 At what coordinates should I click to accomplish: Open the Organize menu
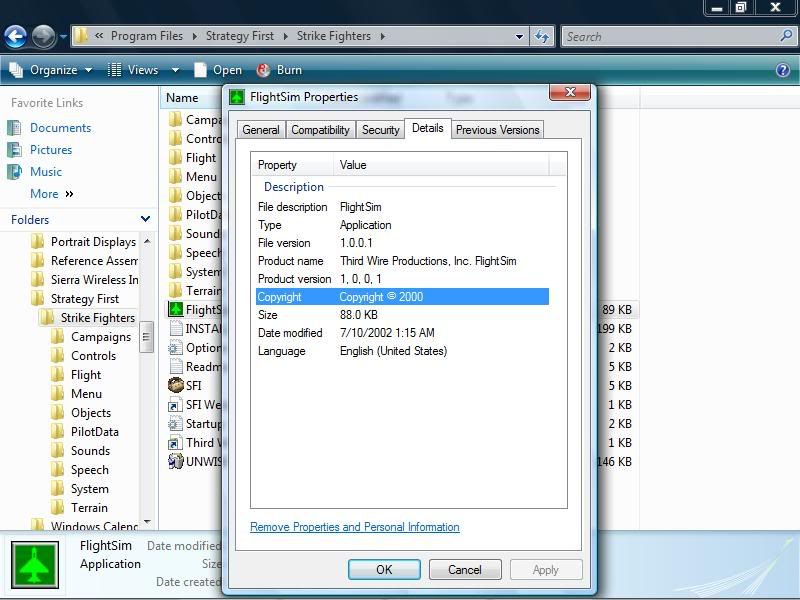click(x=51, y=70)
